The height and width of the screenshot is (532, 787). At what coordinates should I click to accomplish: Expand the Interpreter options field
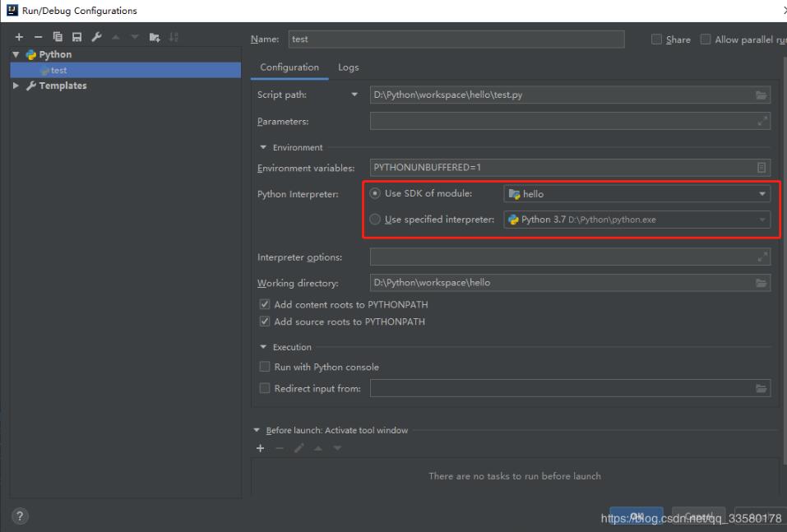(x=762, y=257)
